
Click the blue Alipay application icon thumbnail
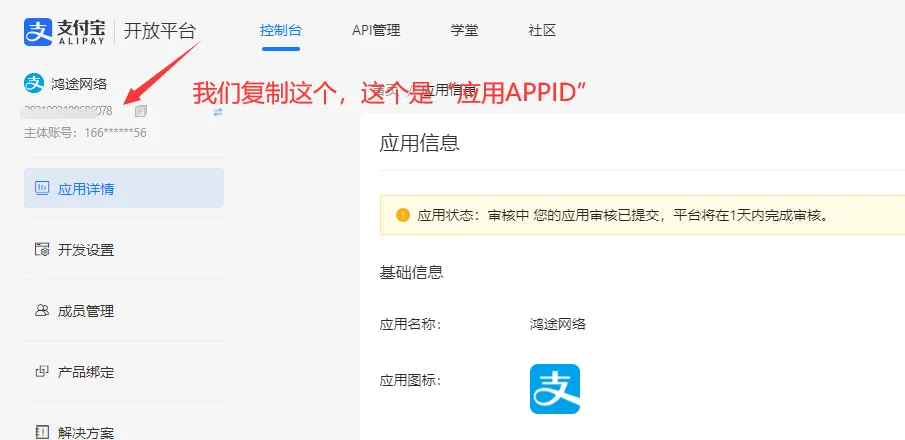tap(554, 389)
